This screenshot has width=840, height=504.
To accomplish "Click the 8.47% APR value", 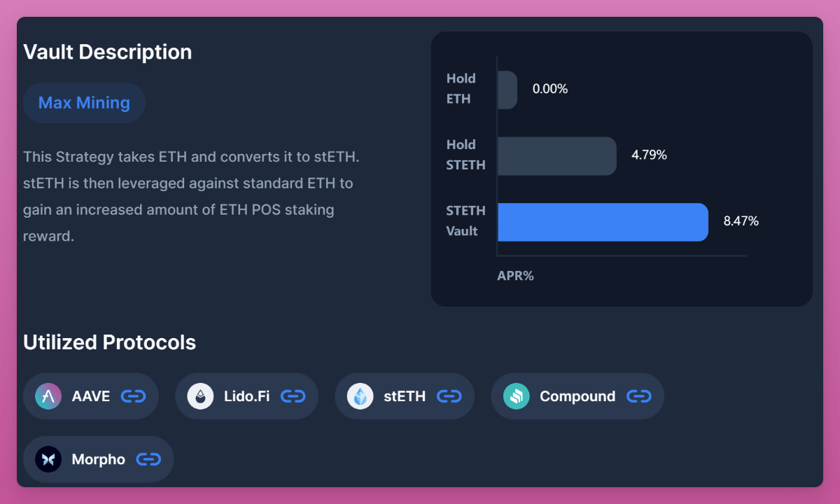I will point(741,221).
